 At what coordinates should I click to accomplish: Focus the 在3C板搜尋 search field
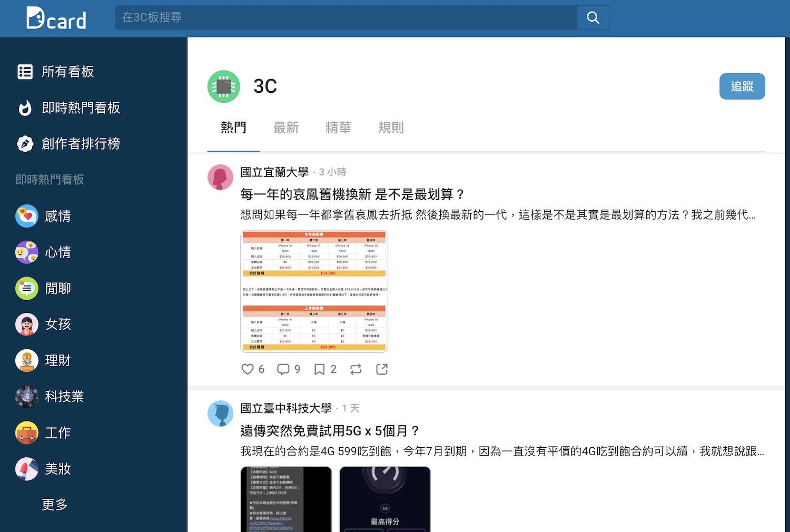(346, 17)
